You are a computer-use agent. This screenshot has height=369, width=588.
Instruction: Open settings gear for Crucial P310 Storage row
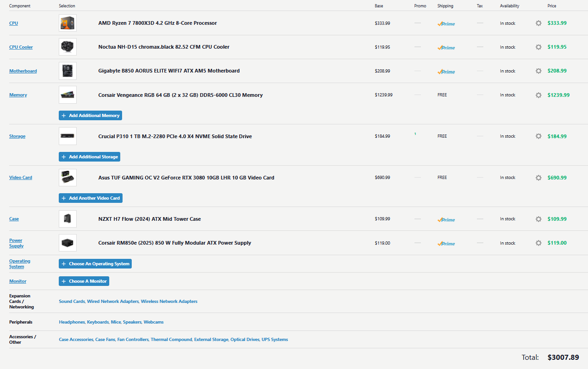[x=538, y=136]
